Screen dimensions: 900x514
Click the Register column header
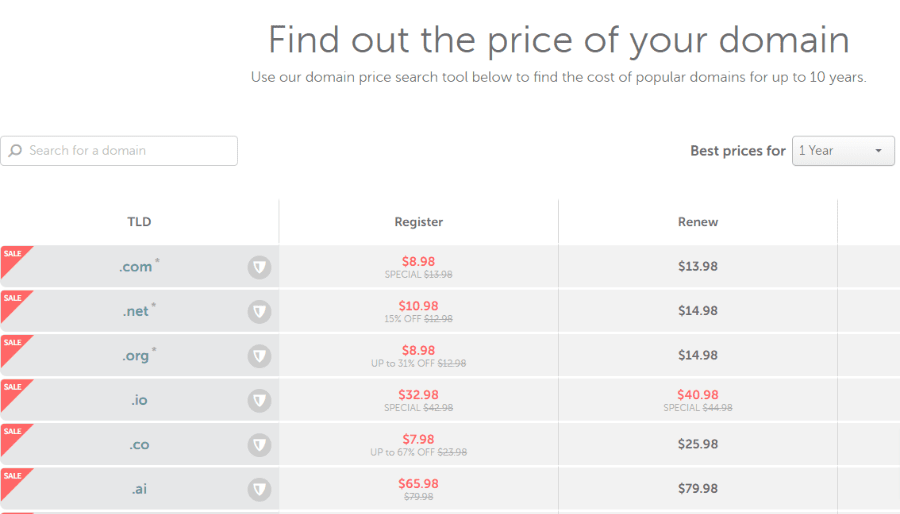pos(418,222)
